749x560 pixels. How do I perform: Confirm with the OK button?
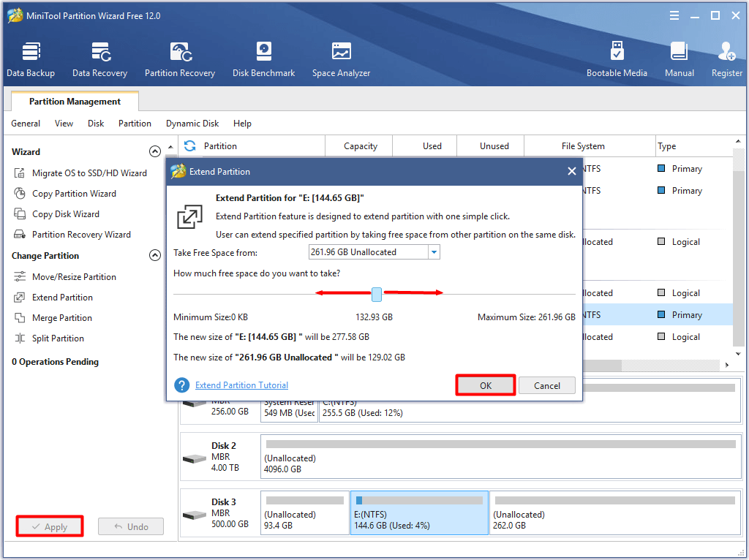click(x=486, y=386)
